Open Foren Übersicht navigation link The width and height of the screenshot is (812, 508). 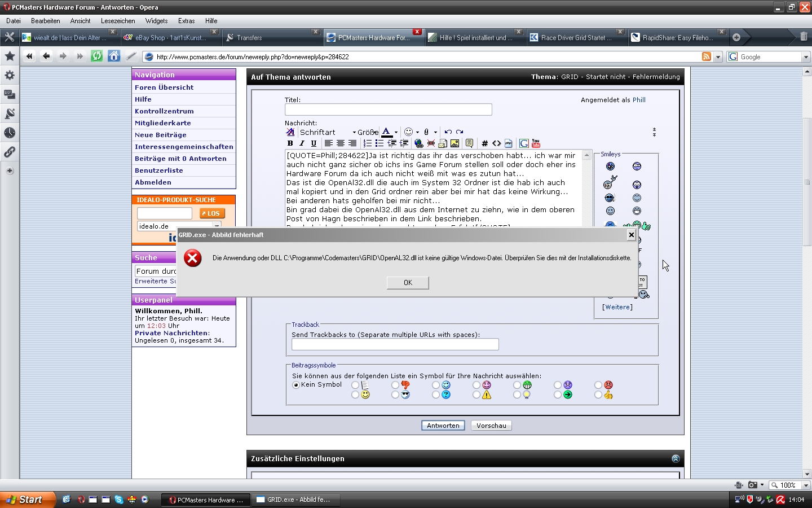pos(164,87)
